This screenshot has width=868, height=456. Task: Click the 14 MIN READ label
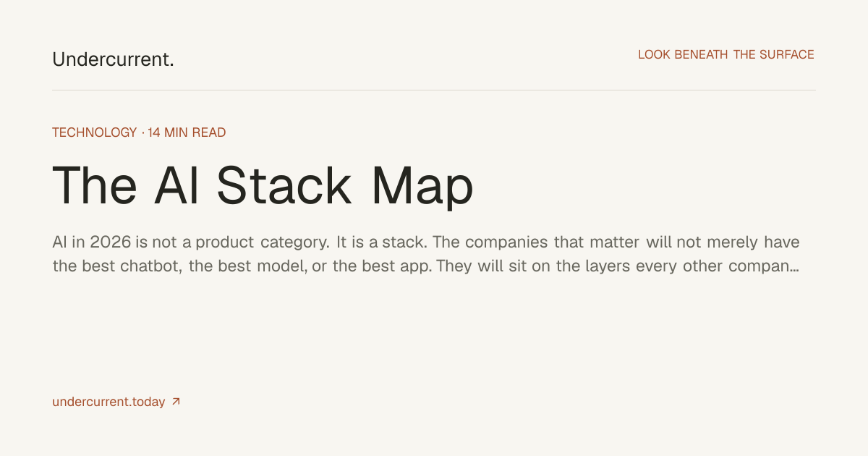(x=187, y=132)
